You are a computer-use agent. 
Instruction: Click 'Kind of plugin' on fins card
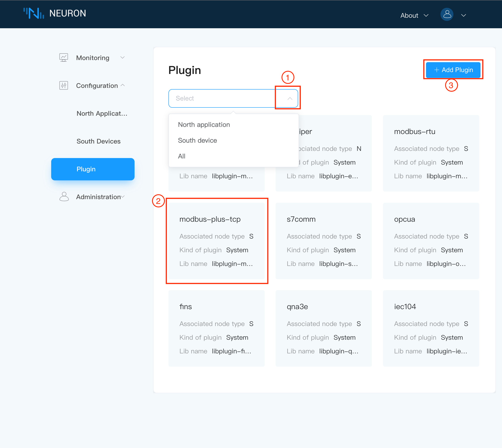pyautogui.click(x=200, y=338)
